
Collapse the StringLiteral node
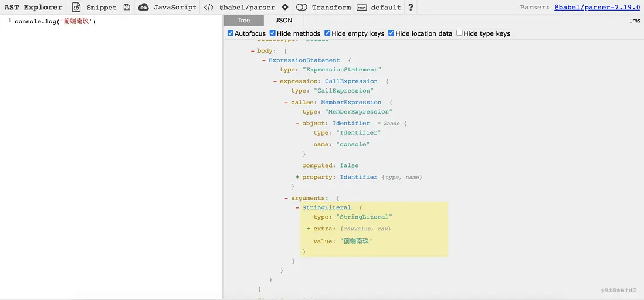point(297,207)
